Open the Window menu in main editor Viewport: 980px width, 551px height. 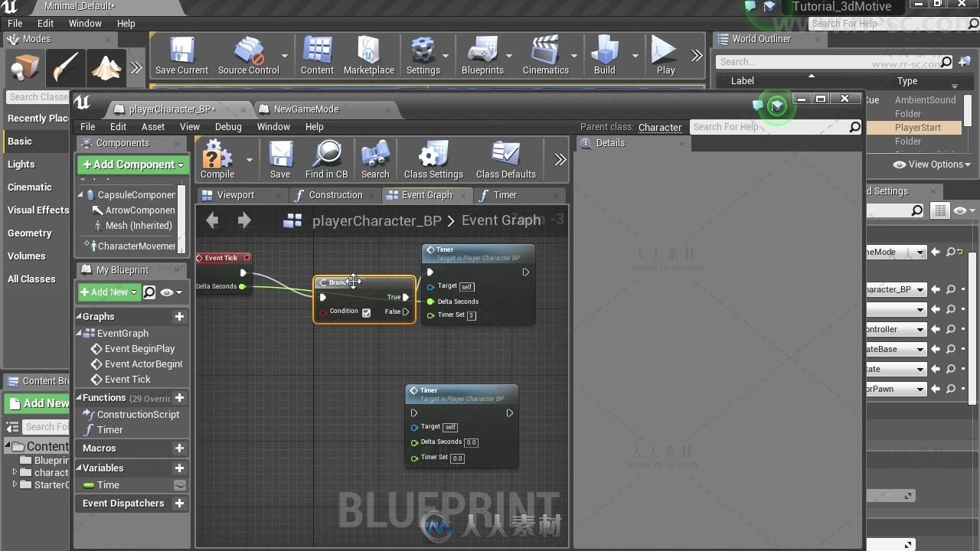85,24
